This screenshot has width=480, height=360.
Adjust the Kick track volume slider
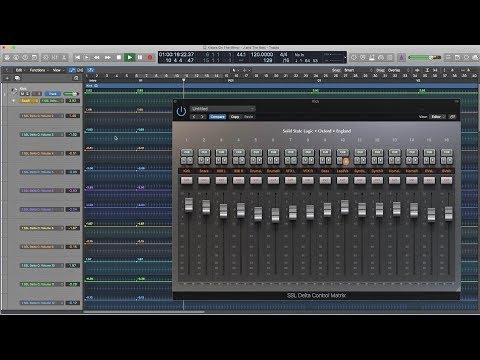(70, 94)
